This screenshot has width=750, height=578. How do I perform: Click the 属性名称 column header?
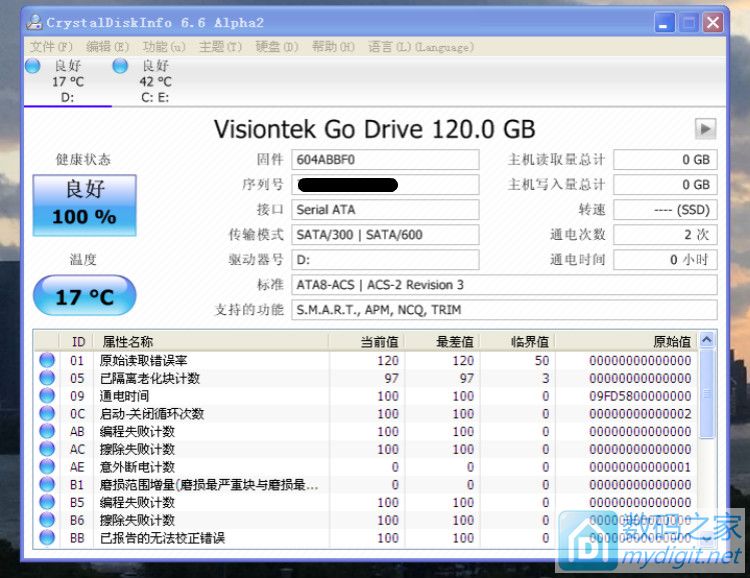pos(211,342)
